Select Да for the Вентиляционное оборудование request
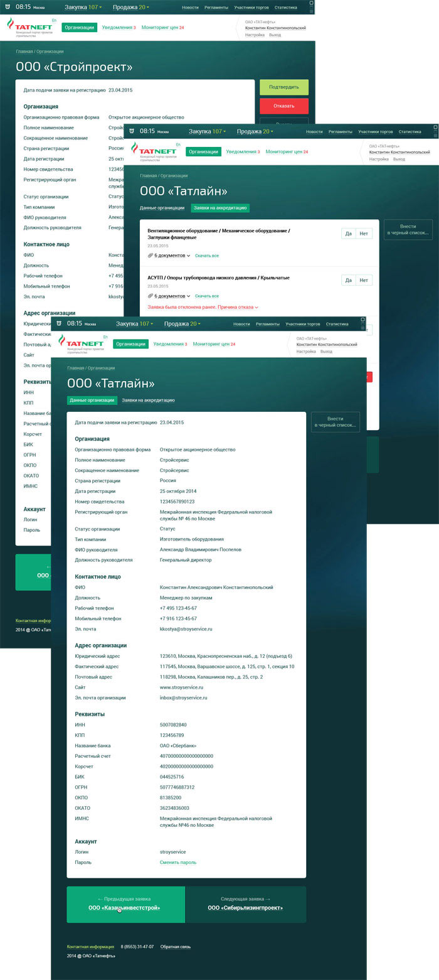This screenshot has width=439, height=980. pos(349,234)
